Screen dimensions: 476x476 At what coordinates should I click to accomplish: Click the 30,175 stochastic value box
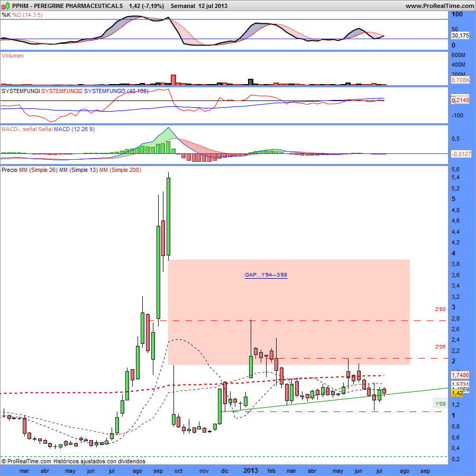(x=460, y=35)
